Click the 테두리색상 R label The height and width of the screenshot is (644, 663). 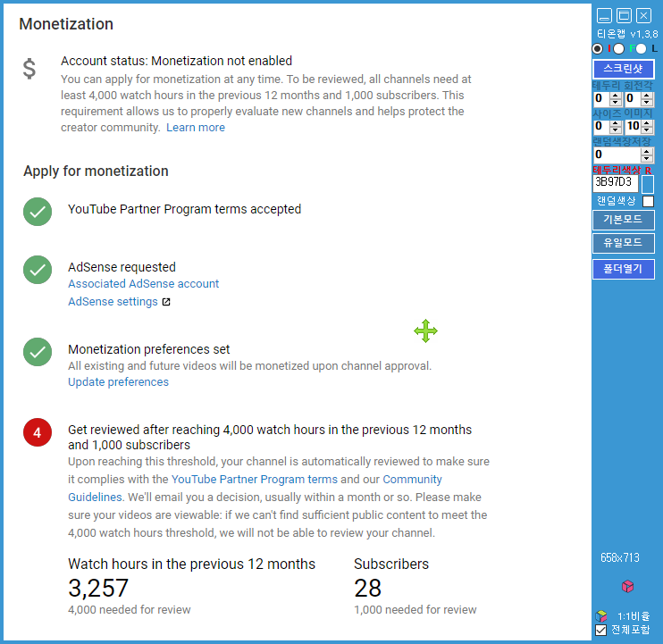pos(622,170)
